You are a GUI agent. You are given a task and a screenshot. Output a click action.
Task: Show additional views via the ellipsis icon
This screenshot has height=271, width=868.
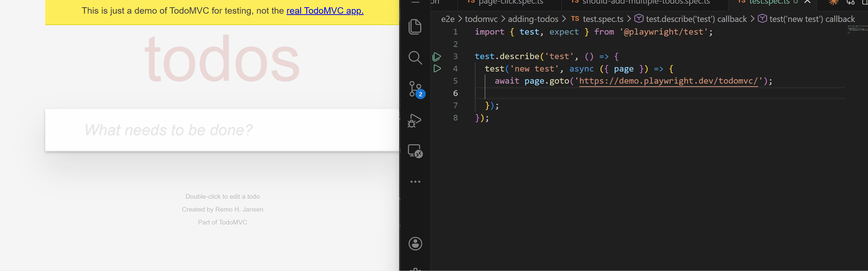[415, 182]
